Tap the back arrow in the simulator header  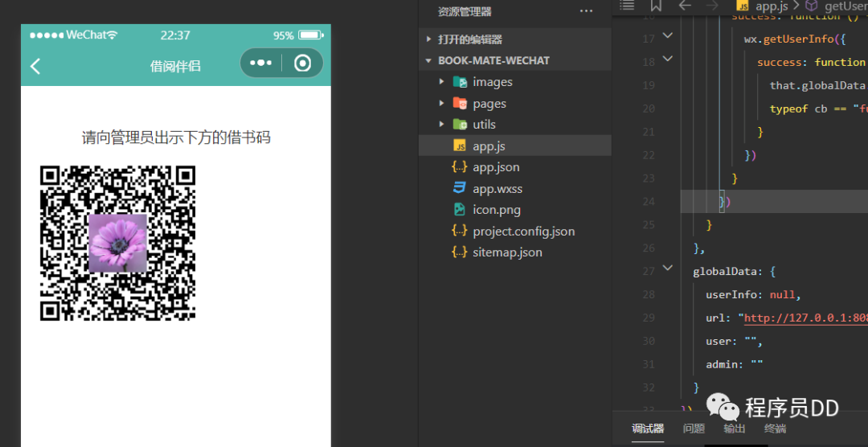tap(35, 66)
